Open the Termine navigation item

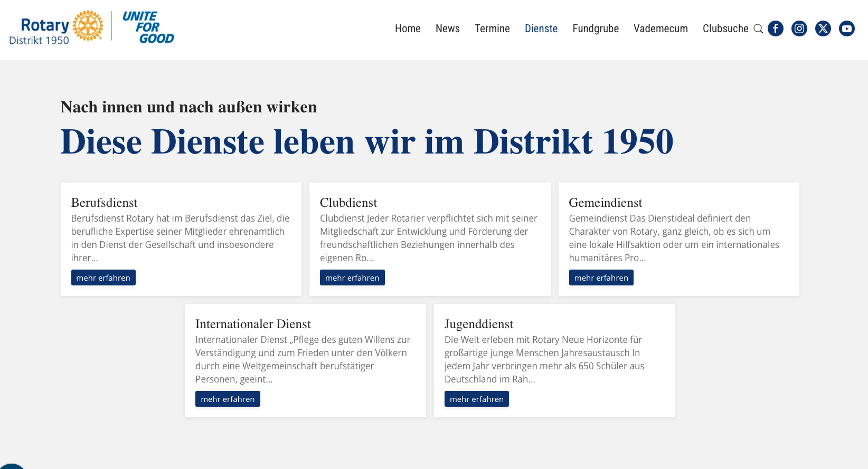pos(492,28)
